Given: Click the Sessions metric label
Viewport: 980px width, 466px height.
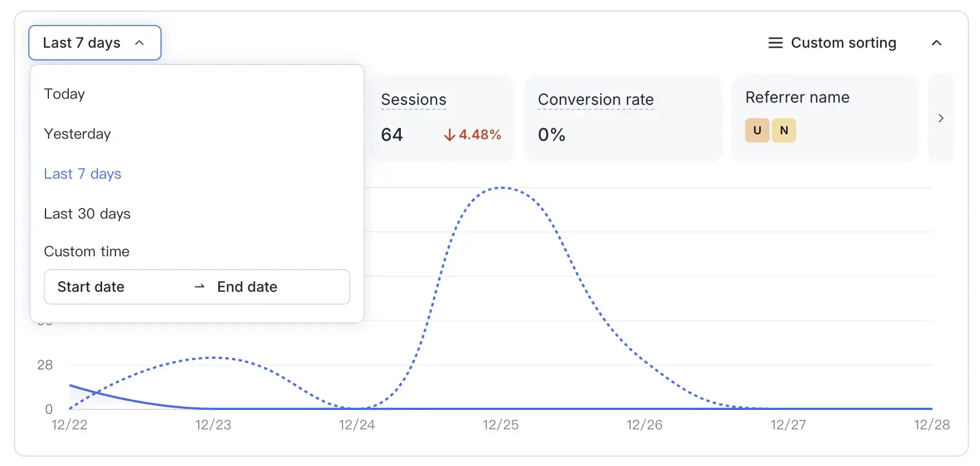Looking at the screenshot, I should [x=413, y=99].
